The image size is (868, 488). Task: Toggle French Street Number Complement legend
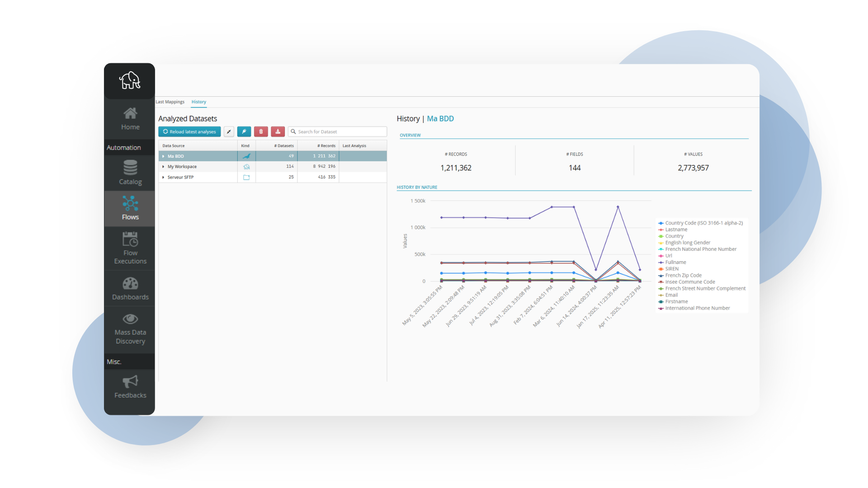(702, 288)
